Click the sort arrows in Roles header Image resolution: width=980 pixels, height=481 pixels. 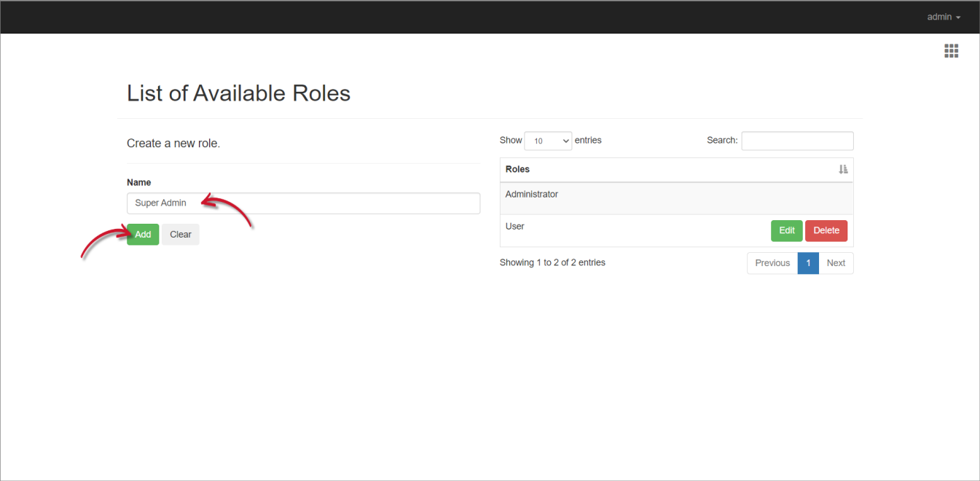coord(843,169)
